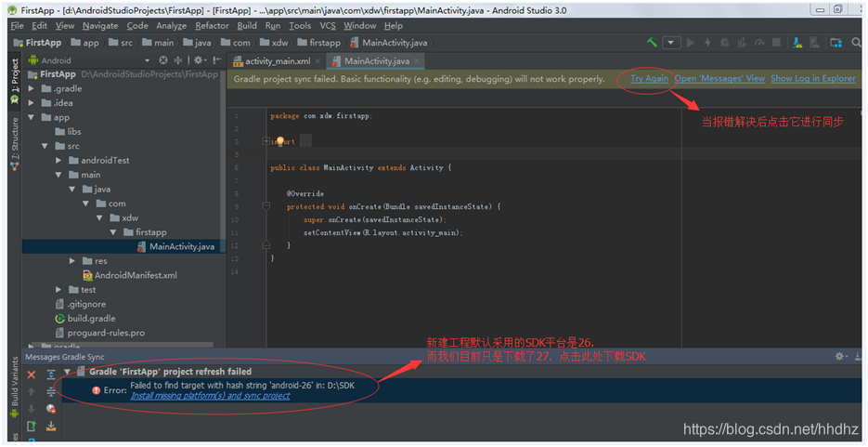
Task: Select the libs folder
Action: [68, 132]
